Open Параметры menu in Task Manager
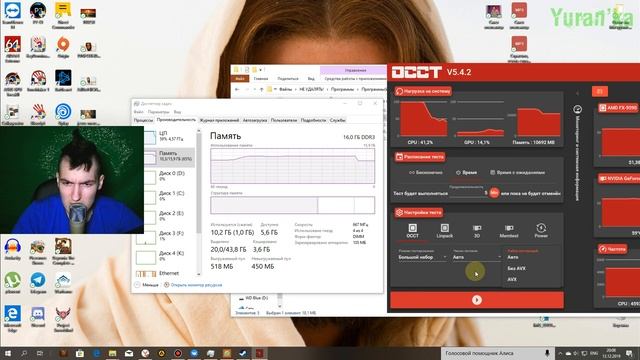This screenshot has height=360, width=640. (x=158, y=112)
